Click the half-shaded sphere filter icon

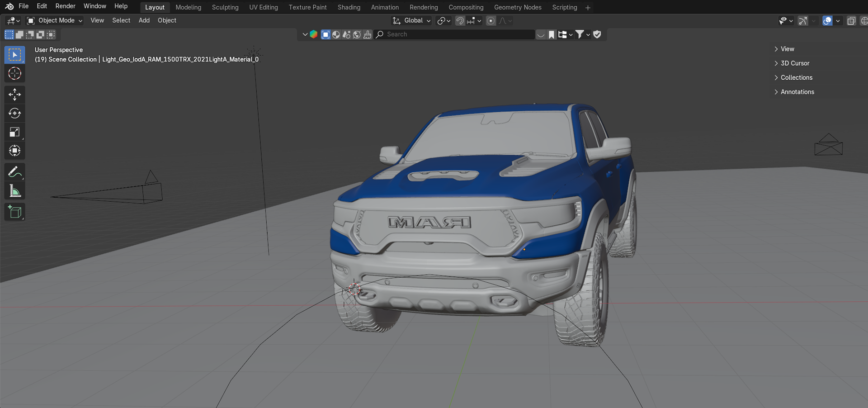[x=336, y=34]
